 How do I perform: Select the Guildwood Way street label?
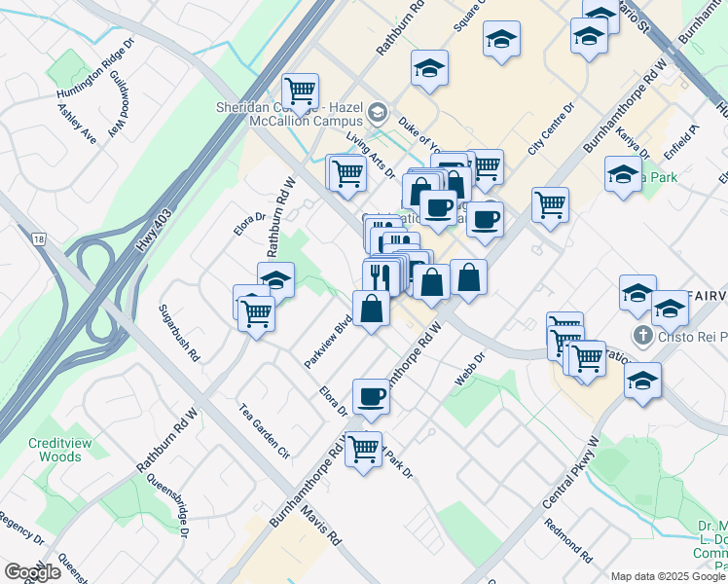pos(120,103)
